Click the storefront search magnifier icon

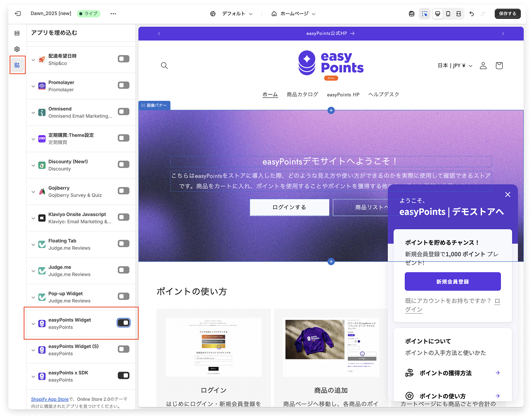click(x=164, y=65)
